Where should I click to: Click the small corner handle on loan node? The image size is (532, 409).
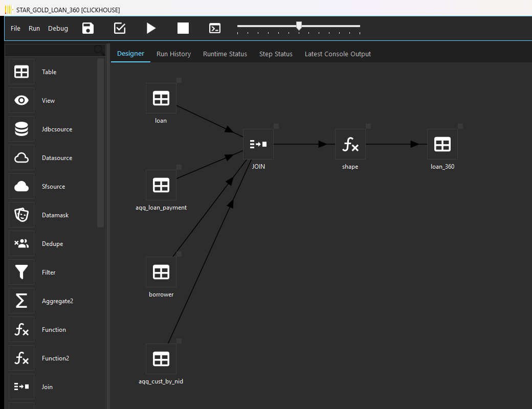[179, 80]
